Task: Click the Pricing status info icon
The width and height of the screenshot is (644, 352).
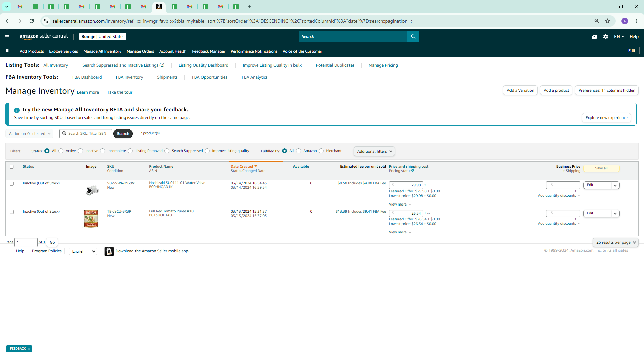Action: click(413, 170)
